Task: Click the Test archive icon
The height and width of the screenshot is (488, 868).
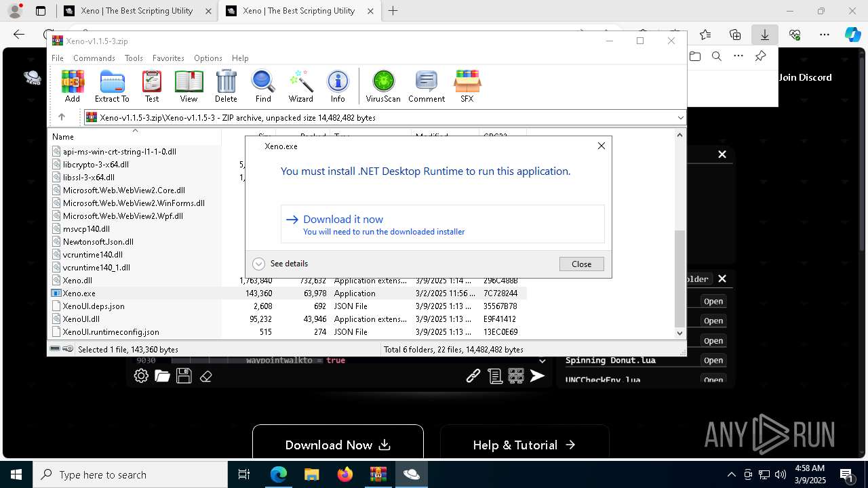Action: [152, 86]
